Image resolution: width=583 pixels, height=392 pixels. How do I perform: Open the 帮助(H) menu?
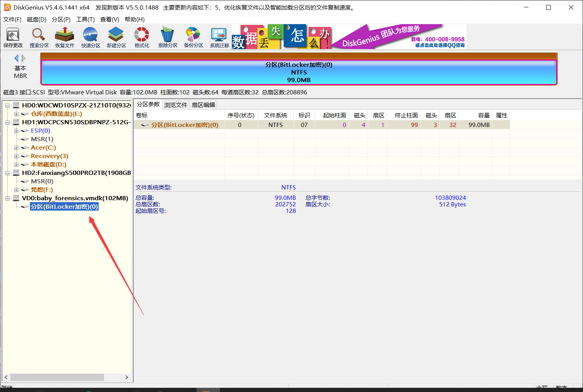tap(134, 19)
